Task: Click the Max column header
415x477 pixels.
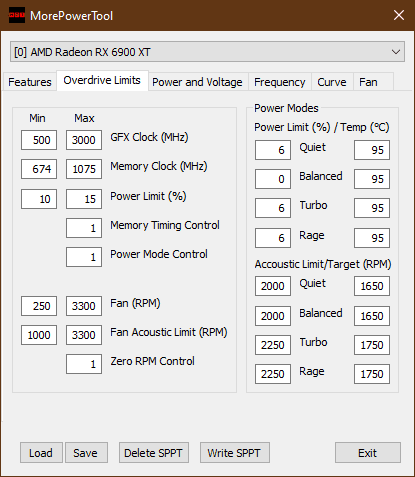Action: coord(84,118)
